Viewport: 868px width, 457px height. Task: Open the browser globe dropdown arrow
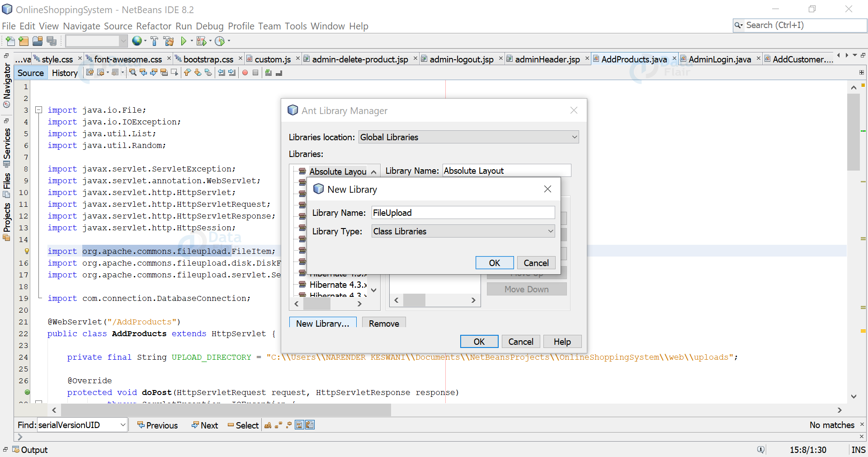(x=145, y=41)
